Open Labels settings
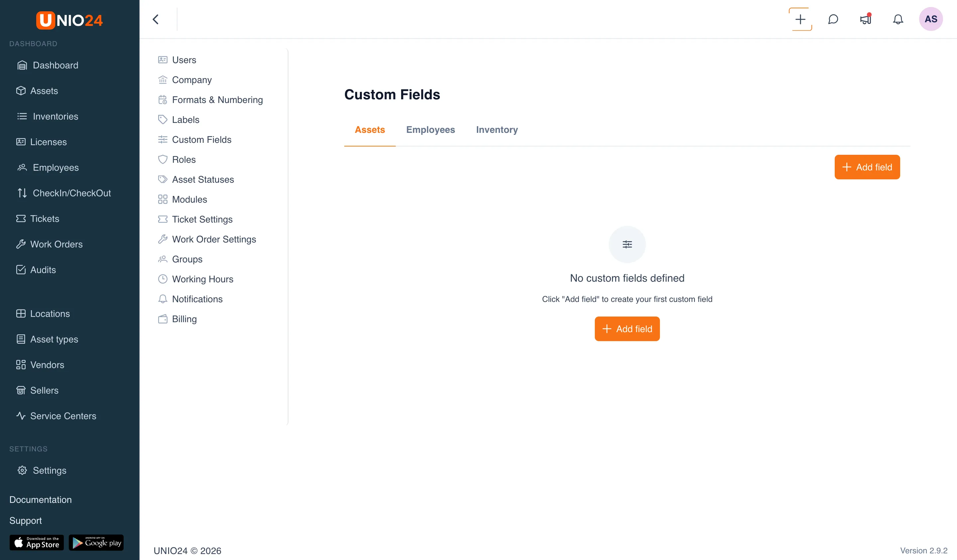The width and height of the screenshot is (957, 560). click(x=178, y=120)
